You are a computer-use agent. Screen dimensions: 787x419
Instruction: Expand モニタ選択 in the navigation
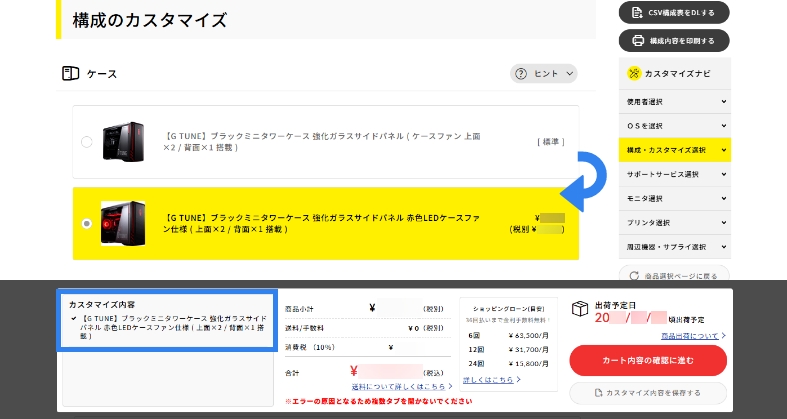[x=675, y=198]
